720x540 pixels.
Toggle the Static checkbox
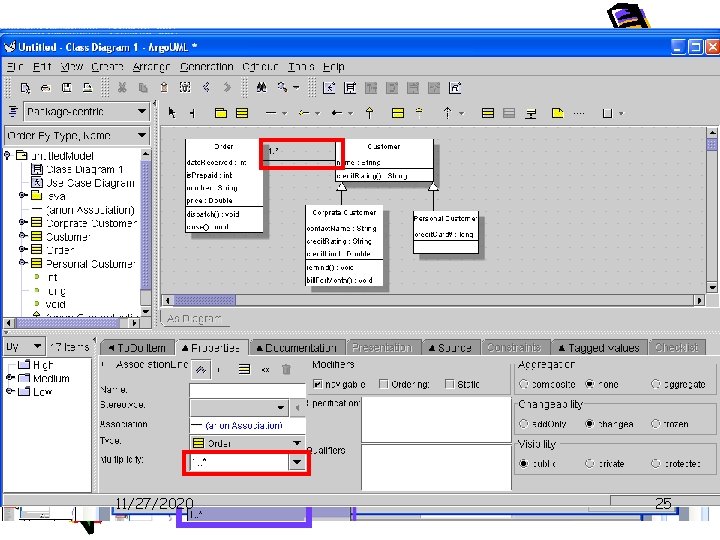pos(450,384)
